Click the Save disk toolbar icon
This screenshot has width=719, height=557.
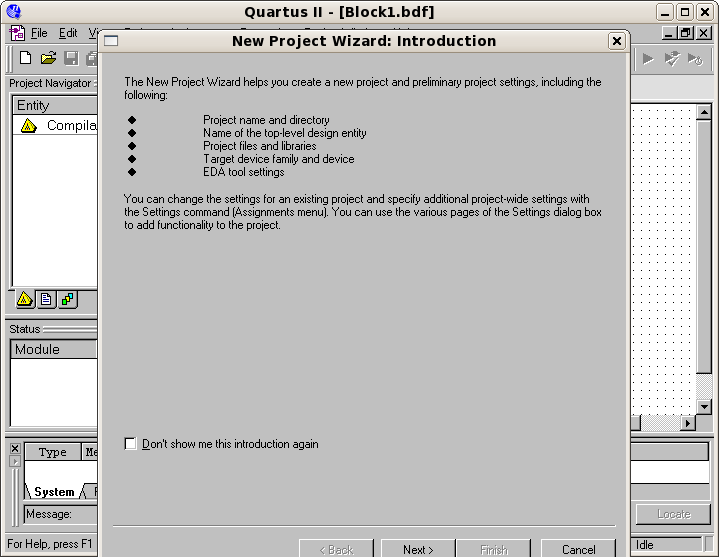click(x=71, y=58)
